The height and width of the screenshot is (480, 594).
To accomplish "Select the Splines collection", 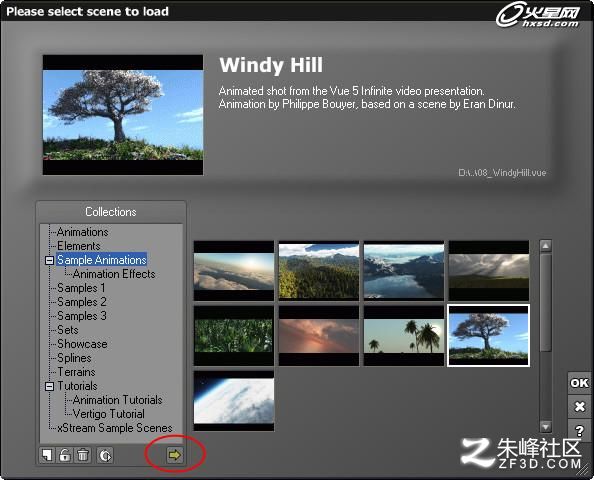I will pyautogui.click(x=74, y=358).
